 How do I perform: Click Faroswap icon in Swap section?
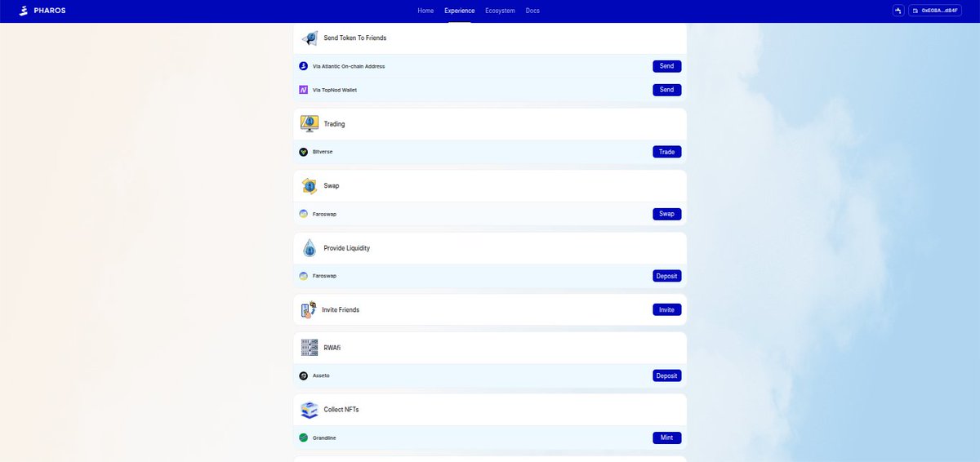point(304,214)
